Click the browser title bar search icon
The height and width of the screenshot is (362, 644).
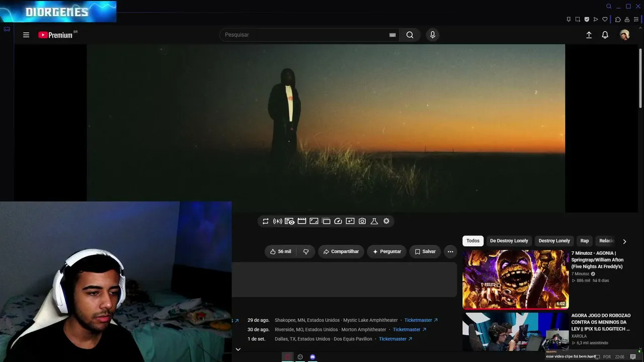[609, 7]
